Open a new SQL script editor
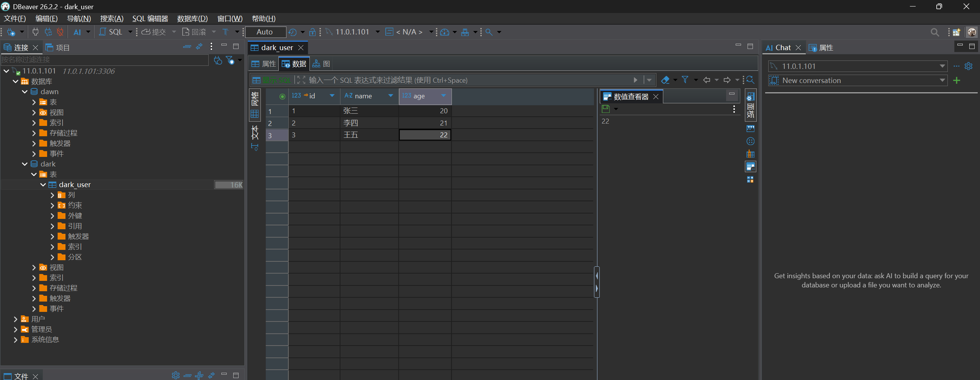 click(x=111, y=32)
